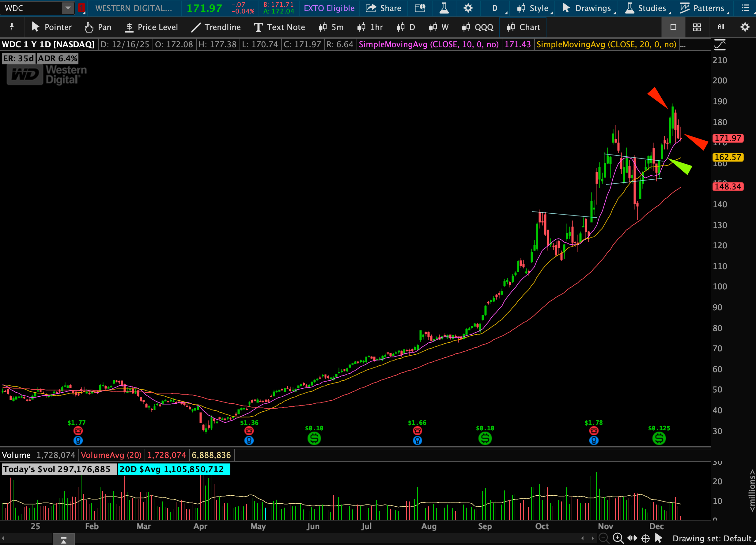Click the December $0.125 dividend marker
756x545 pixels.
659,438
